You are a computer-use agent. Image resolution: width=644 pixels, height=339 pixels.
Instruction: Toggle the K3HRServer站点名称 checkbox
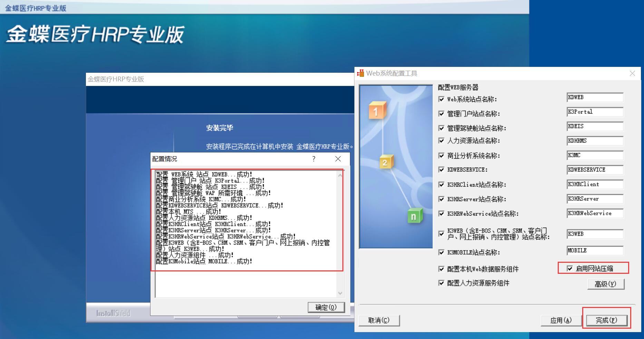[x=441, y=199]
